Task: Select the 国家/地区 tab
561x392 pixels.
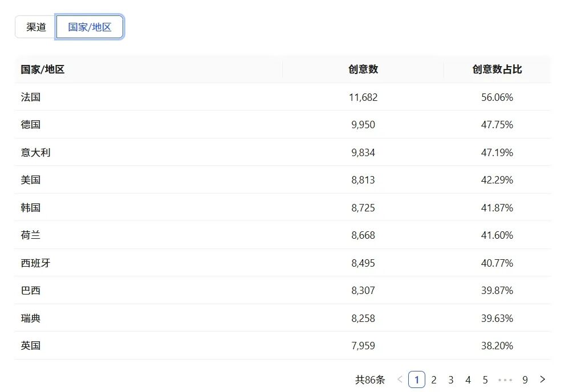Action: click(x=90, y=27)
